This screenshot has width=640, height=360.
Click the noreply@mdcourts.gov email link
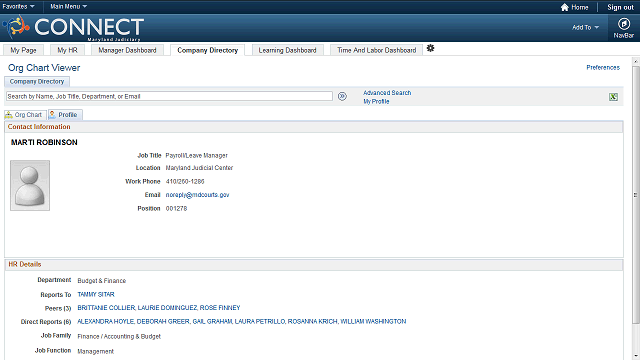[x=197, y=195]
